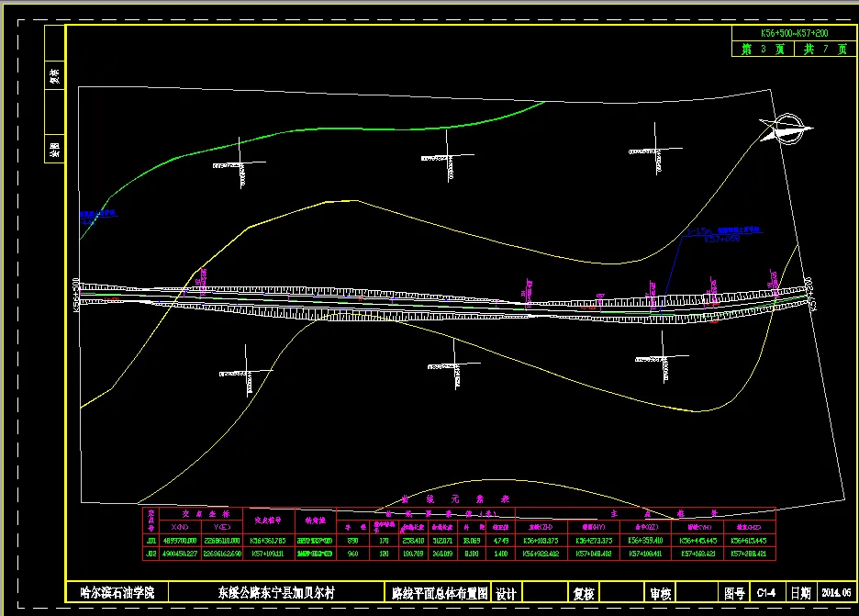Select the 交点坐标 column header
Viewport: 859px width, 616px height.
[206, 514]
